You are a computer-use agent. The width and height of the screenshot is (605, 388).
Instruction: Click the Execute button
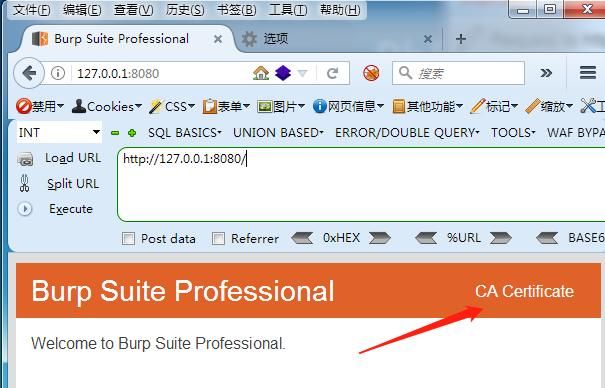[x=71, y=209]
